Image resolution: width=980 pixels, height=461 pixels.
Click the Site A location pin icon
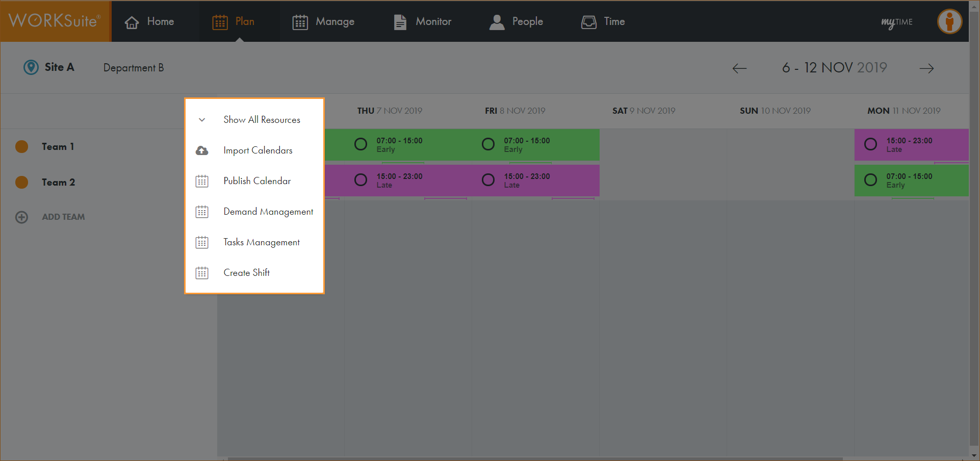coord(31,67)
